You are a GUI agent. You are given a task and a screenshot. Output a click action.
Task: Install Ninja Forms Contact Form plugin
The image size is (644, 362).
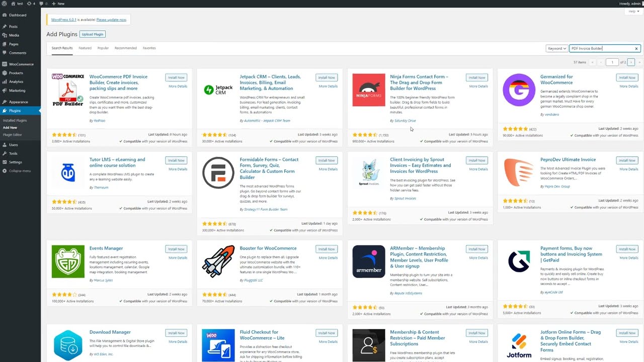click(x=477, y=77)
